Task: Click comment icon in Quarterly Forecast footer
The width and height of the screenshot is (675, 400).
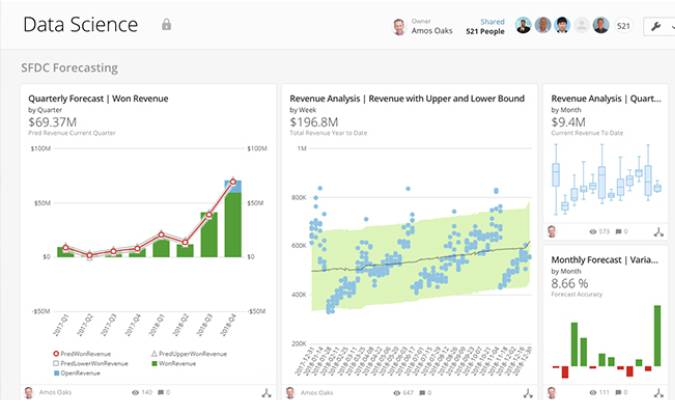Action: [161, 392]
